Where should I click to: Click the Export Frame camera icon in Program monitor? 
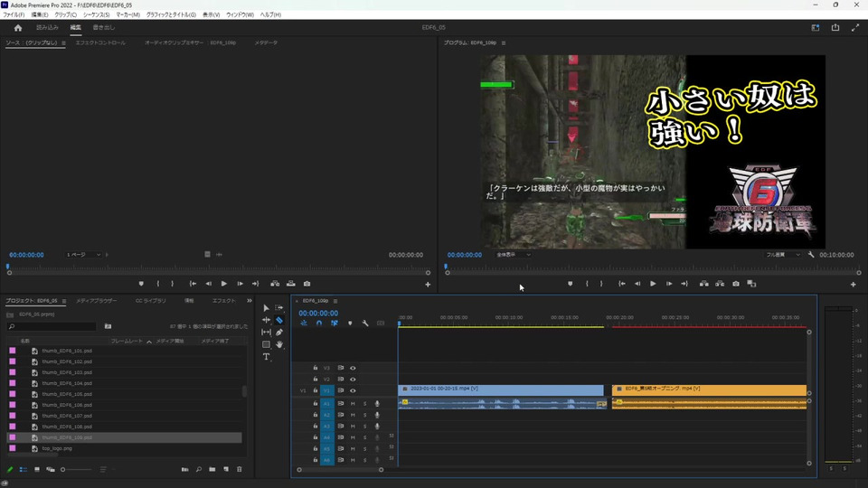[x=736, y=284]
